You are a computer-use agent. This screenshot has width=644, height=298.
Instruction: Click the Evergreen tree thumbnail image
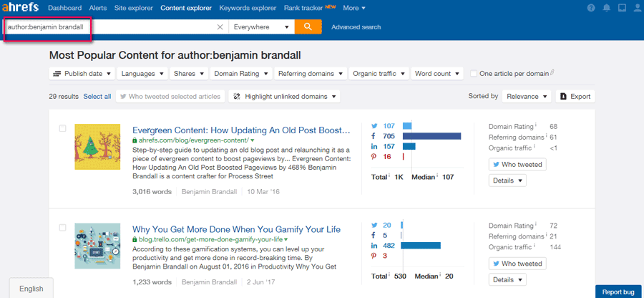tap(97, 147)
